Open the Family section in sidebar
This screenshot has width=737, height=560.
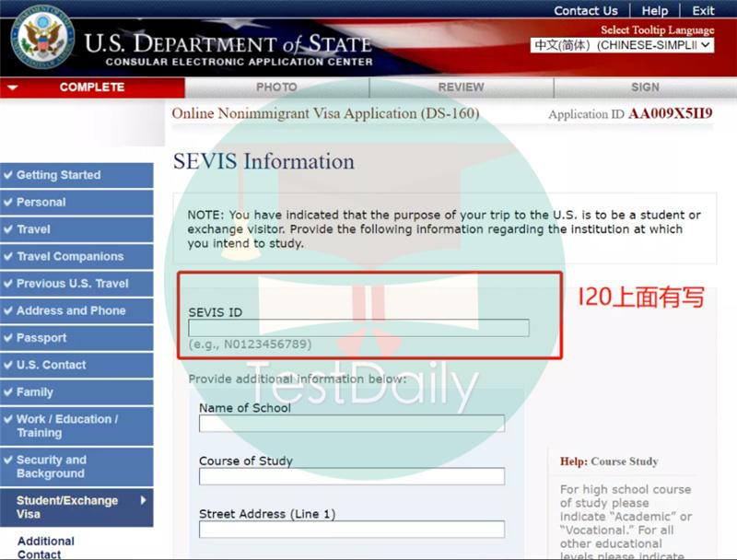(76, 392)
